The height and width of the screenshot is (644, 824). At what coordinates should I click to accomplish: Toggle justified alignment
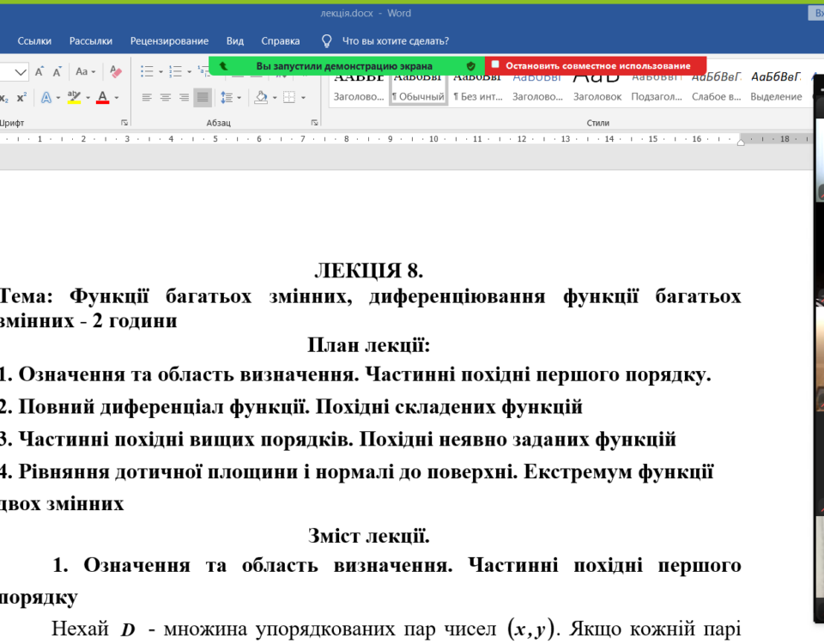click(203, 97)
